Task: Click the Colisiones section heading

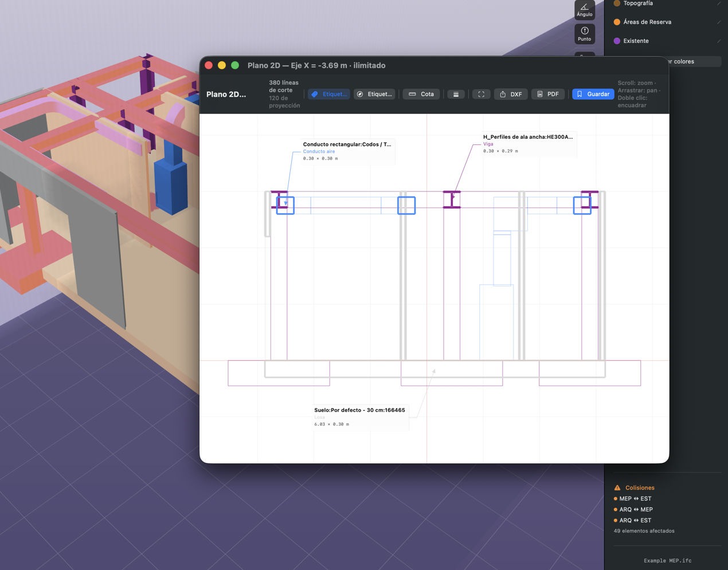Action: click(x=640, y=488)
